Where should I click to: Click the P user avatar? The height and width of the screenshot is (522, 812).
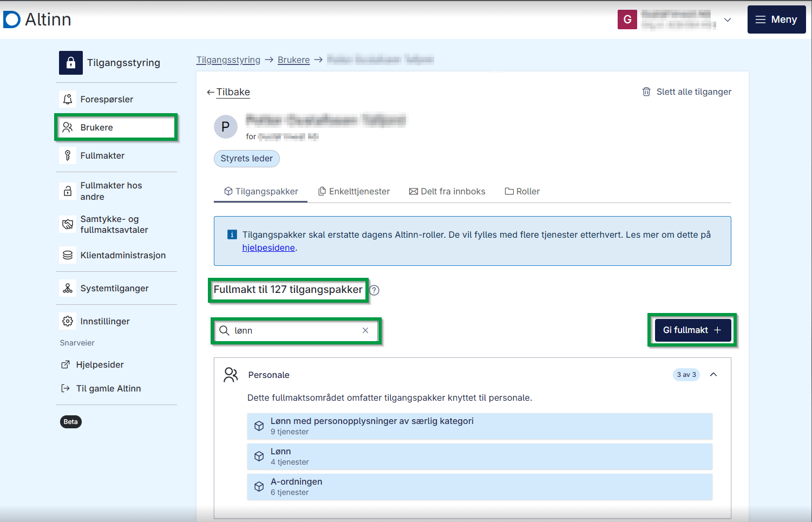(x=226, y=127)
